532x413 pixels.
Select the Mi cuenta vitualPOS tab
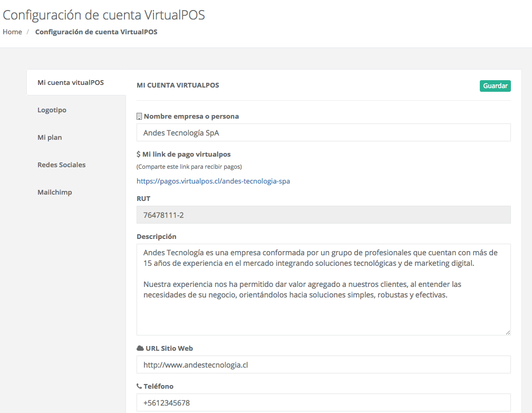point(76,82)
